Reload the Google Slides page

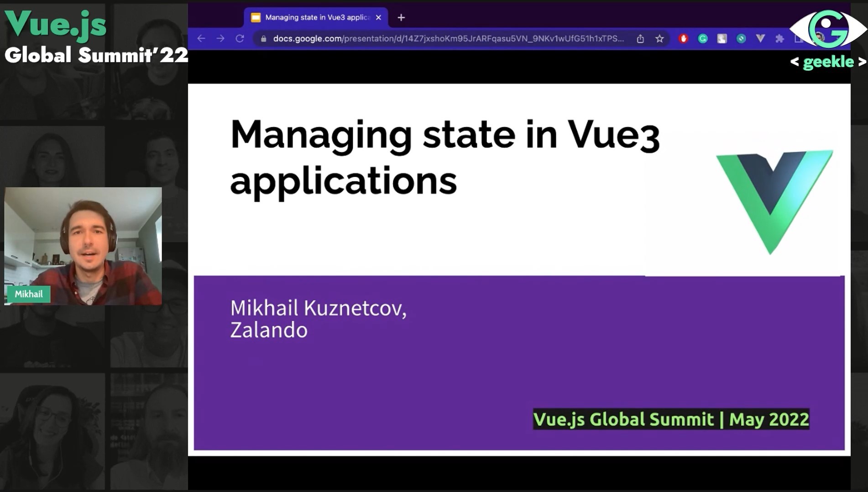pos(240,39)
